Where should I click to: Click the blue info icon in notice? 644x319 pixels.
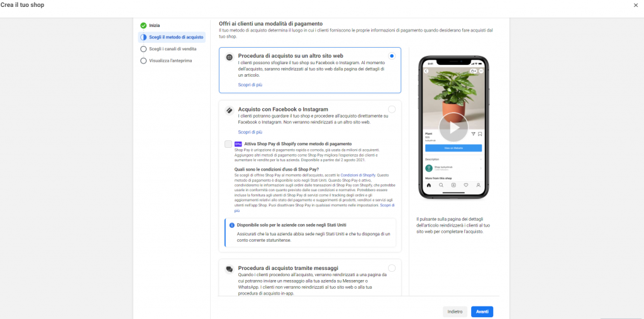(x=231, y=225)
